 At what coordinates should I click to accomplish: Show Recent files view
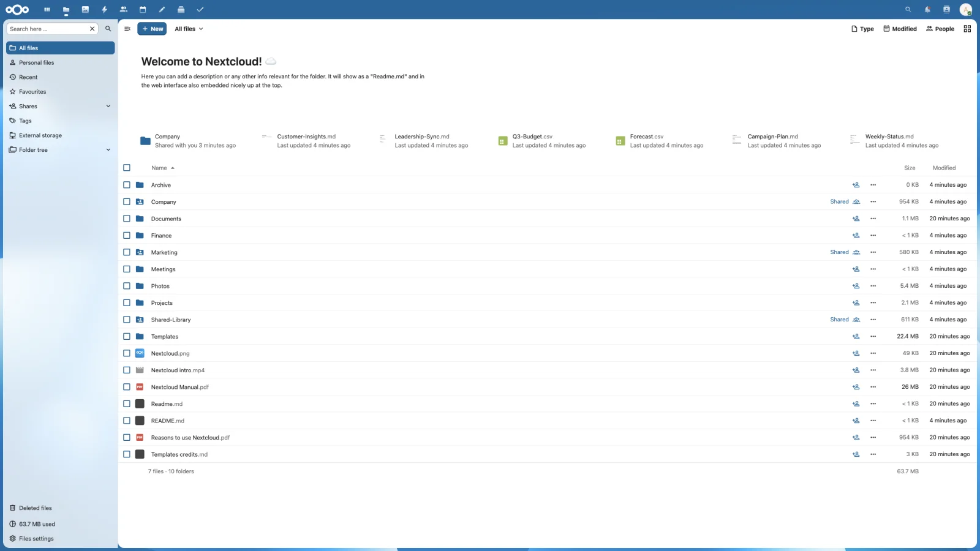click(x=61, y=77)
